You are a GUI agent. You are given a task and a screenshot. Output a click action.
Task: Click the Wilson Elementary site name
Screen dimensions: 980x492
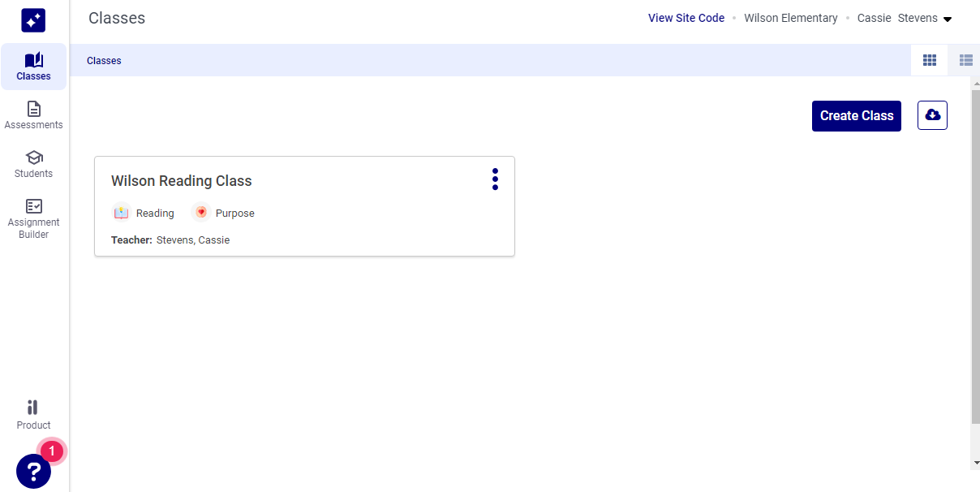point(790,18)
